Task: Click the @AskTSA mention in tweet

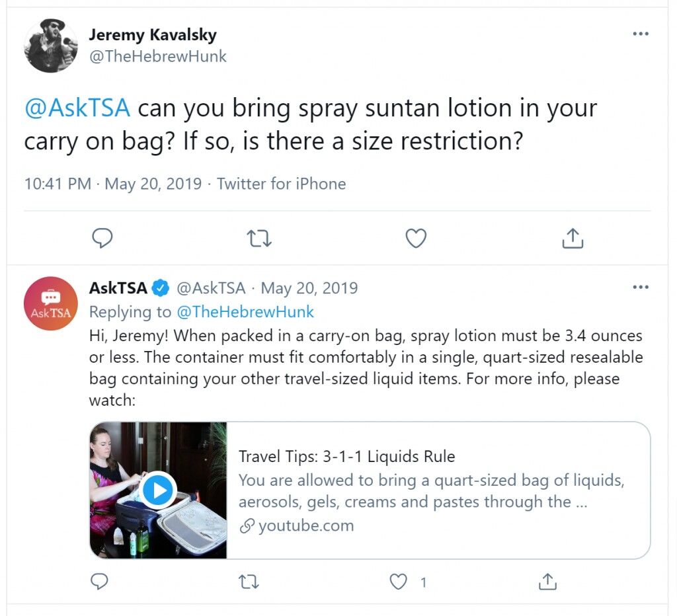Action: coord(77,108)
